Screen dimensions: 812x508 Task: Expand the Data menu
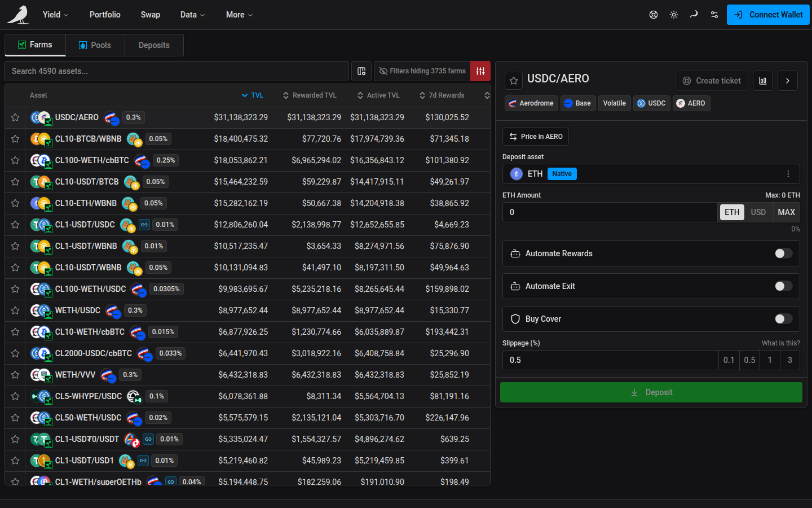pyautogui.click(x=192, y=15)
